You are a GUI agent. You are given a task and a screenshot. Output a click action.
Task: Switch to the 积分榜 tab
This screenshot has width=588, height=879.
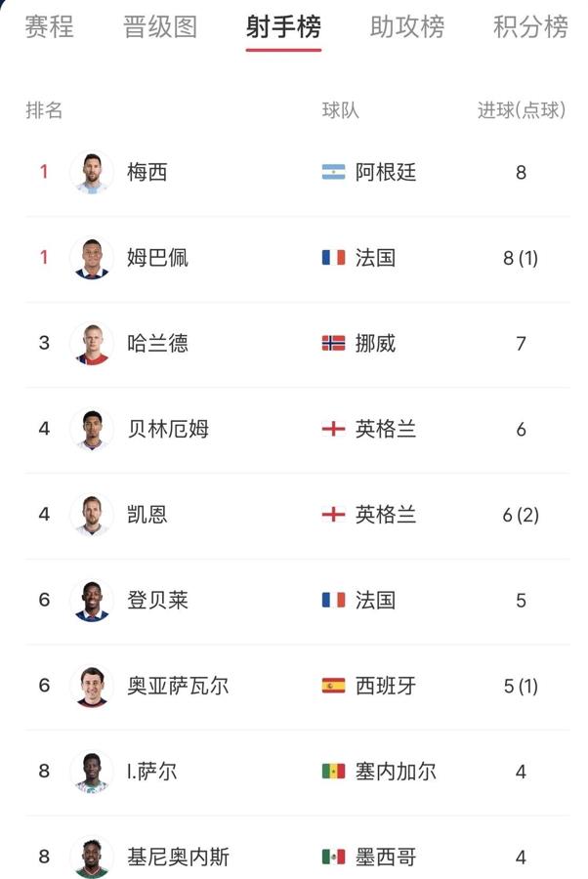pos(530,27)
